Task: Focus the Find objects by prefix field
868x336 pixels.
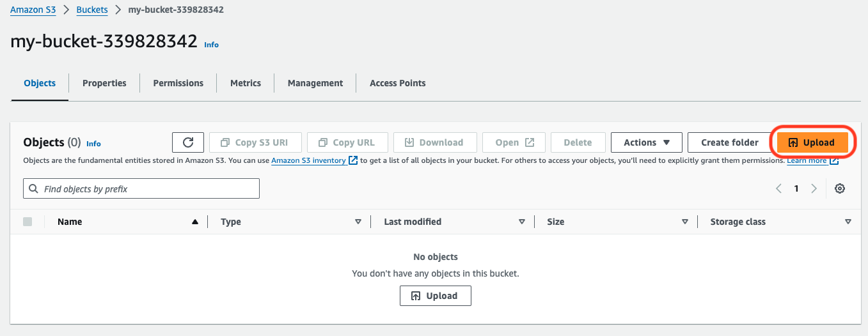Action: [141, 189]
